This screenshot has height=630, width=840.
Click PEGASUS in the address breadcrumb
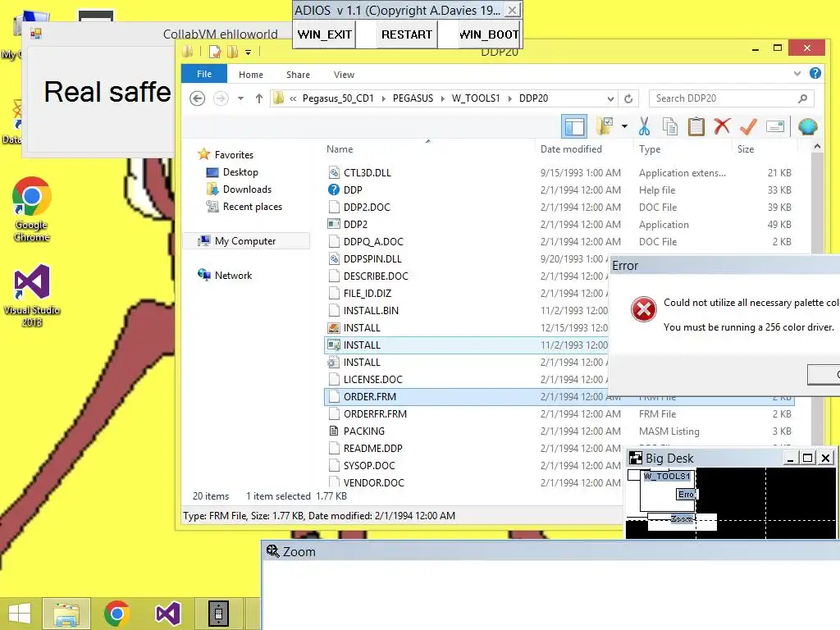click(413, 98)
